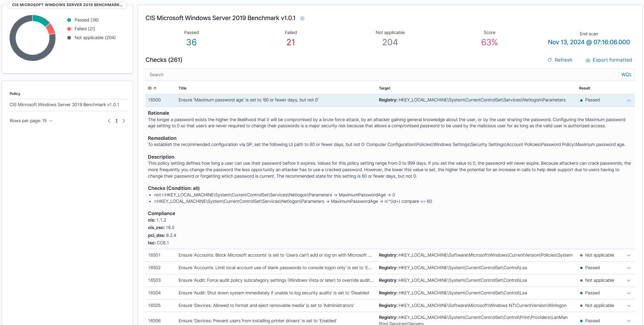Click the 'Checks (Condition: all)' heading
The height and width of the screenshot is (325, 644).
point(174,188)
